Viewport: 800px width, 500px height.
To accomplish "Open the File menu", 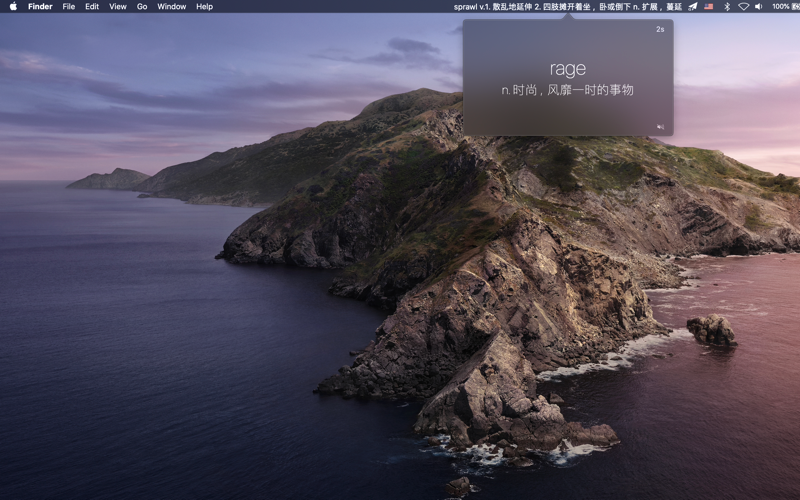I will pyautogui.click(x=68, y=7).
